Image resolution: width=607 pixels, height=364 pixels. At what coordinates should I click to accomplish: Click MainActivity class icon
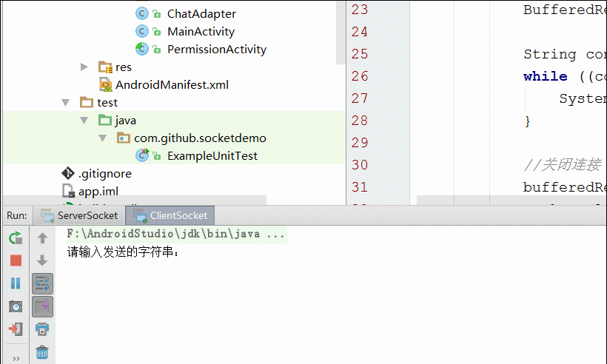tap(141, 31)
